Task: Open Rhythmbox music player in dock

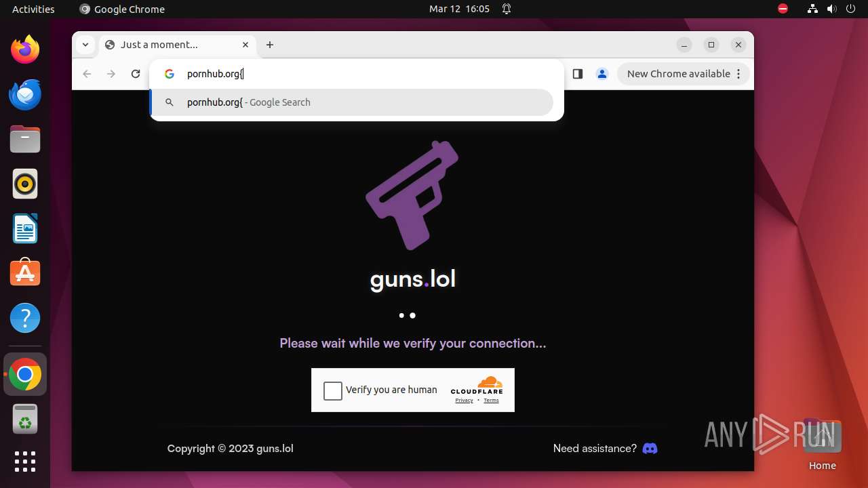Action: tap(25, 184)
